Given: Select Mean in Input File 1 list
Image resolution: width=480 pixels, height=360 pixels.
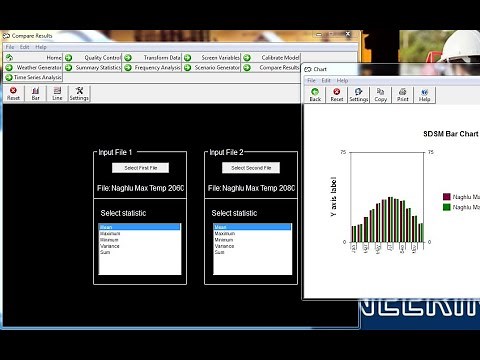Looking at the screenshot, I should [140, 227].
